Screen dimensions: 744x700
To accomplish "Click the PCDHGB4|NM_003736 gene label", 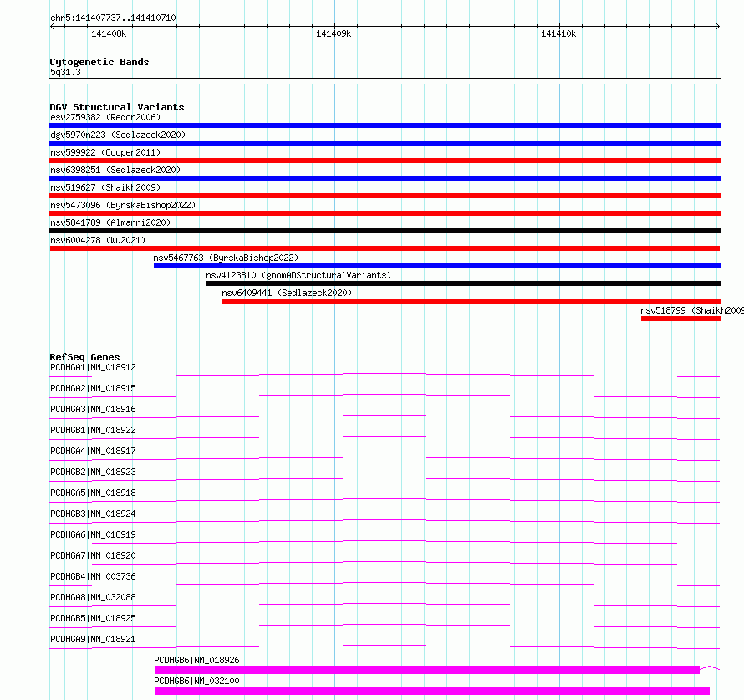I will coord(93,576).
